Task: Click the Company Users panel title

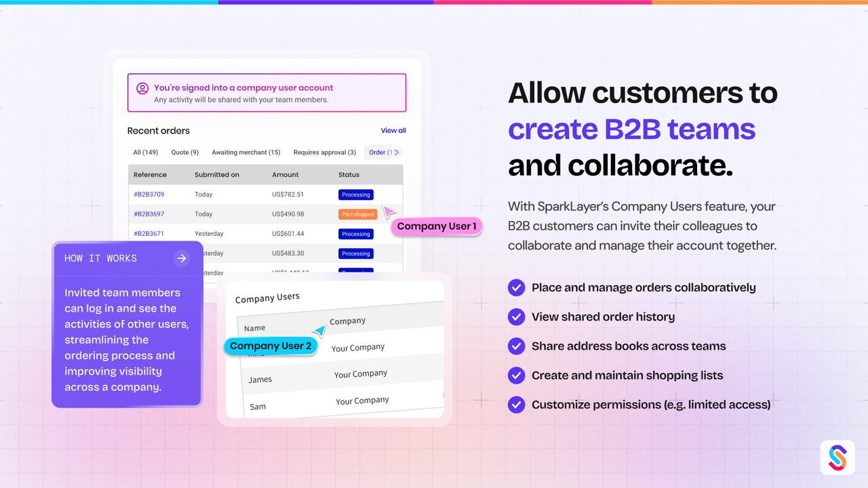Action: (x=267, y=298)
